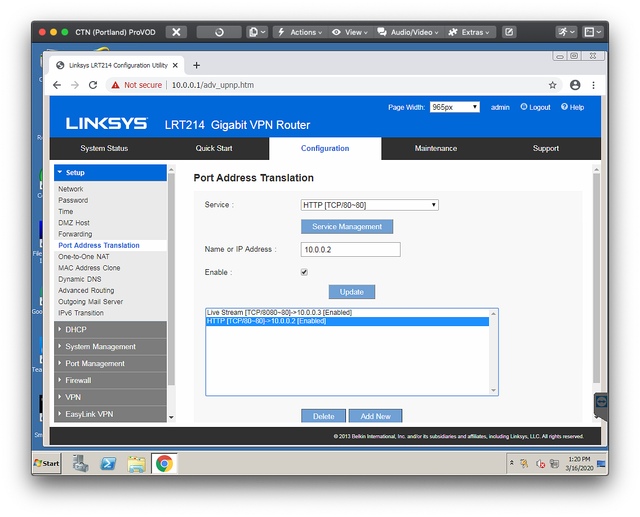Collapse the Setup sidebar section

click(110, 173)
